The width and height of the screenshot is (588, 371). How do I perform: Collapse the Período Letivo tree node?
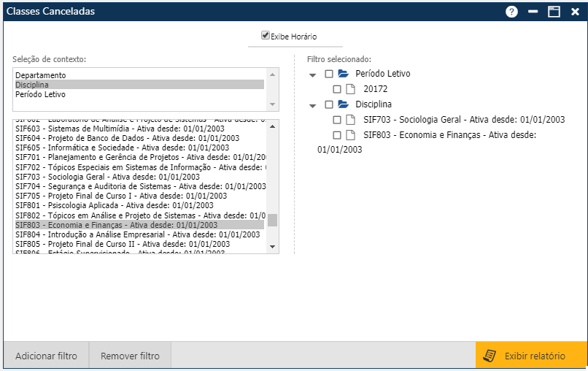(312, 75)
